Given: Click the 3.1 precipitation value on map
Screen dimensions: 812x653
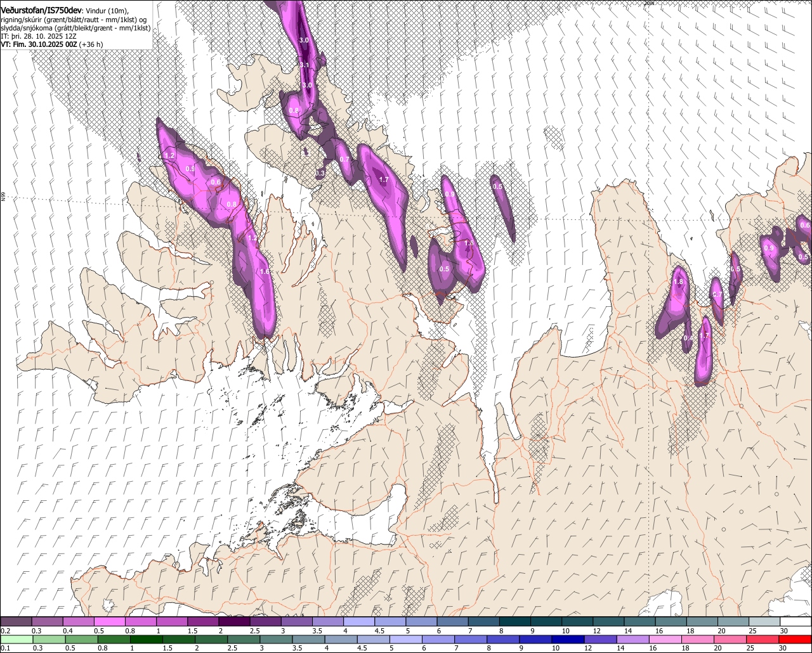Looking at the screenshot, I should pyautogui.click(x=304, y=65).
